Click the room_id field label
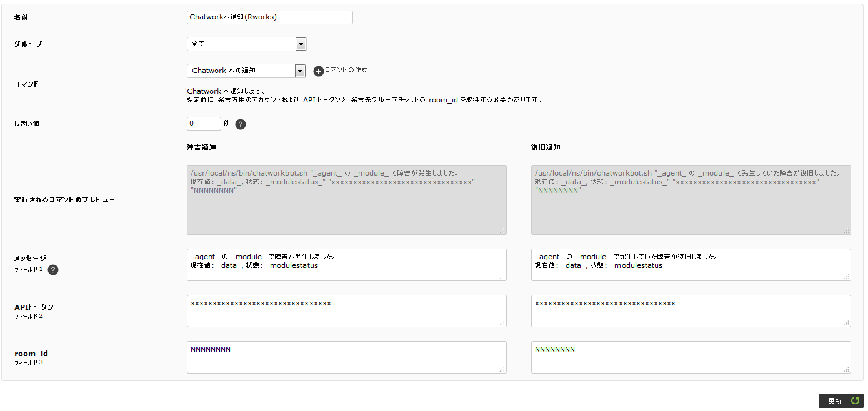Viewport: 868px width, 411px height. (x=31, y=354)
